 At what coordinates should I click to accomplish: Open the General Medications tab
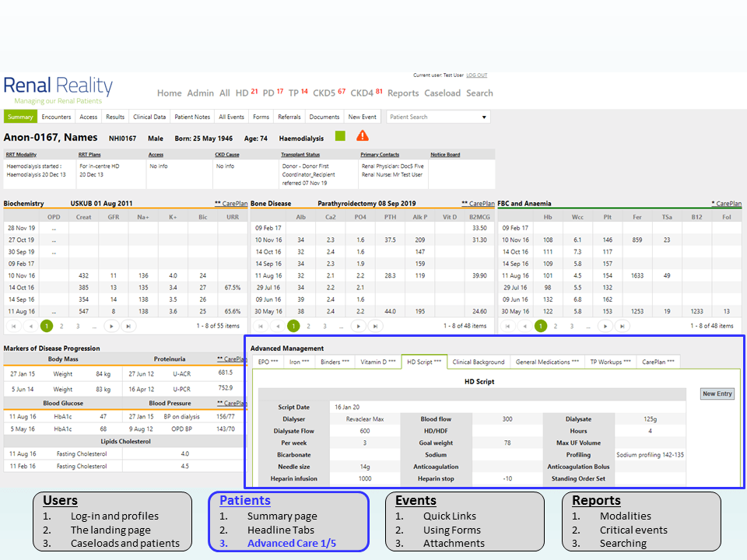(547, 362)
